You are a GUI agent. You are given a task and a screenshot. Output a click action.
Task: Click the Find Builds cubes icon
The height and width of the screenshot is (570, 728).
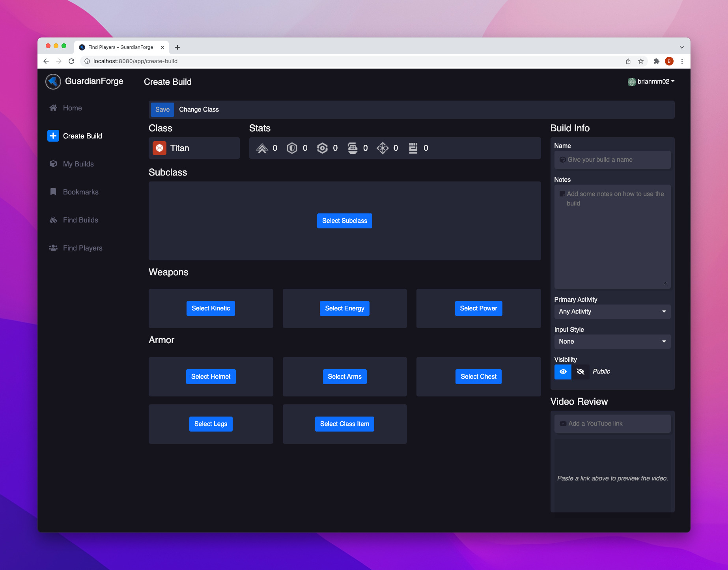pyautogui.click(x=53, y=220)
